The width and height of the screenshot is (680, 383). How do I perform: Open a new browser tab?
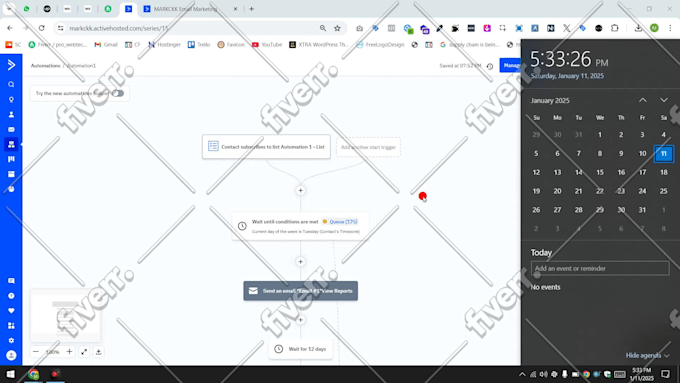coord(252,9)
